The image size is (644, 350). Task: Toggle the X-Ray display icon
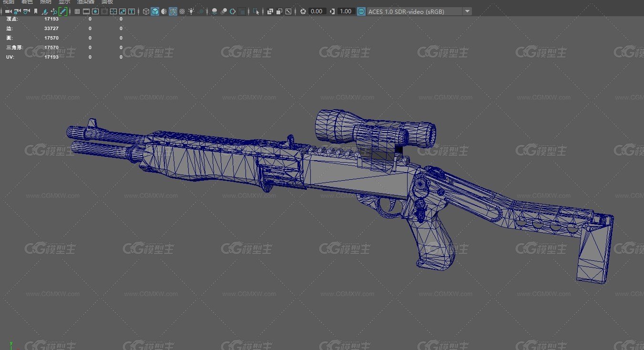coord(270,11)
